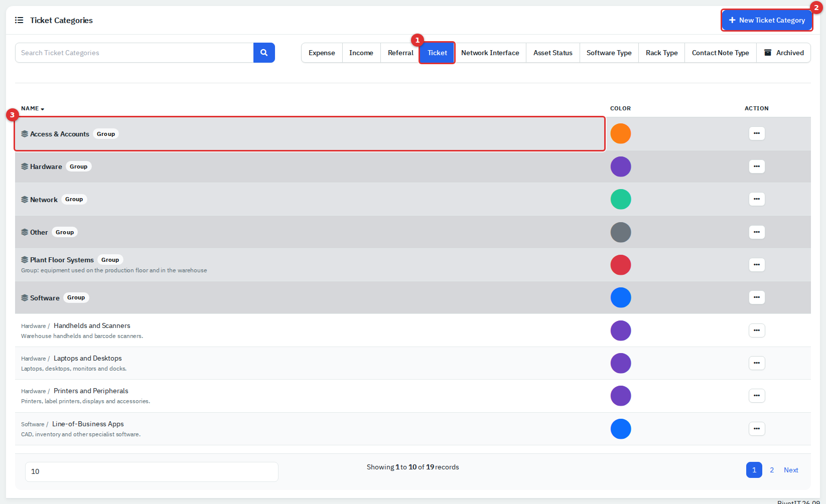Click layers icon next to Access & Accounts

[25, 134]
